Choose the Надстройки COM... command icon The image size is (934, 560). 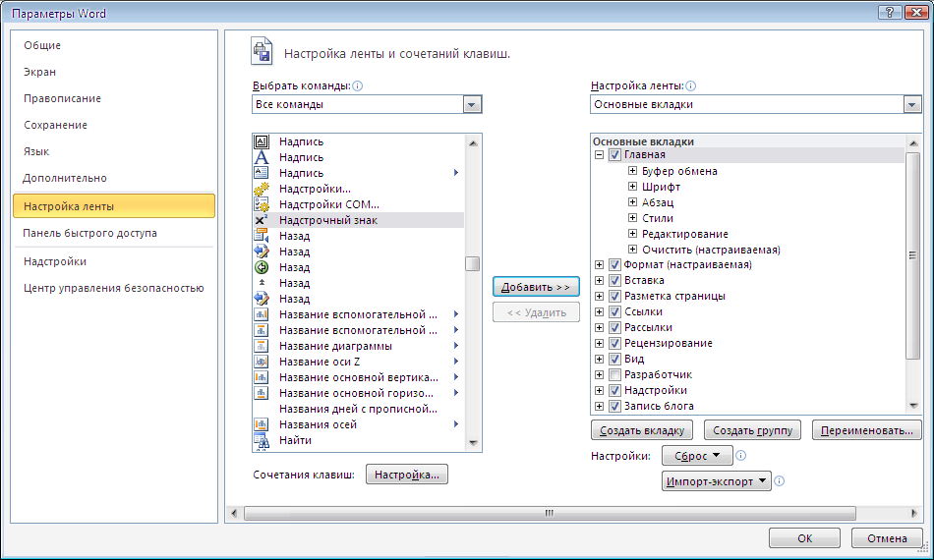[262, 204]
